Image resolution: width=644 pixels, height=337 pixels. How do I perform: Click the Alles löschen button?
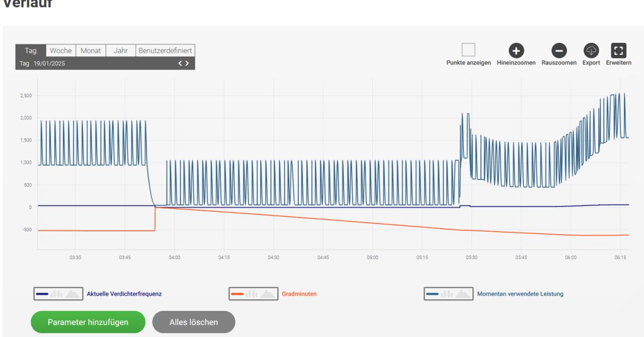(x=194, y=322)
